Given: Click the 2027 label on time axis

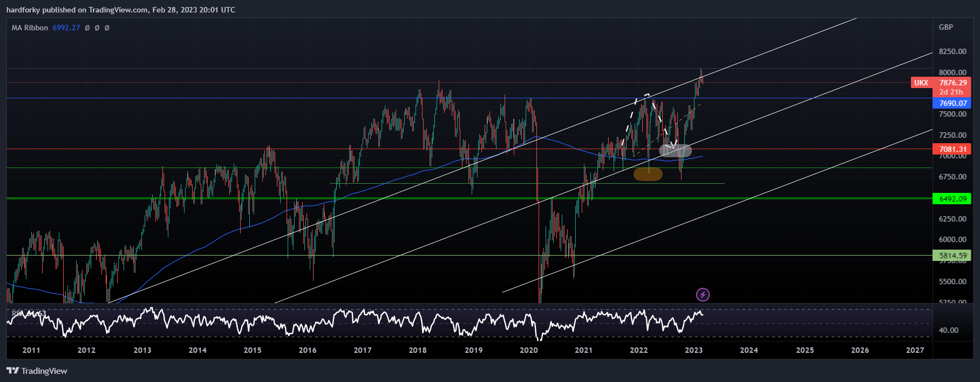Looking at the screenshot, I should point(915,350).
